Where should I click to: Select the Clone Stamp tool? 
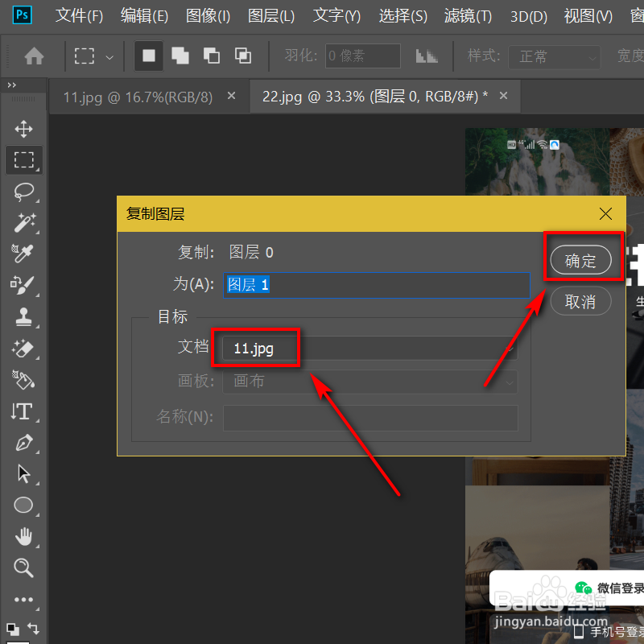point(23,316)
